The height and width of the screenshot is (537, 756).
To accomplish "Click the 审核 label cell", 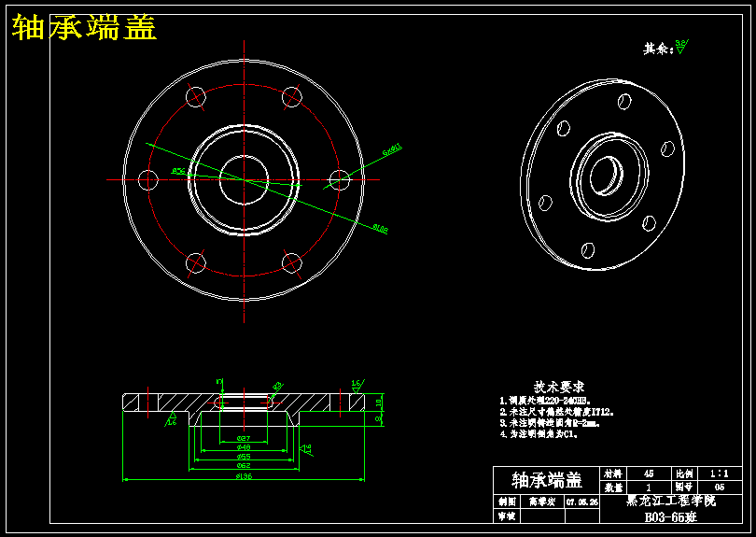I will [x=507, y=516].
